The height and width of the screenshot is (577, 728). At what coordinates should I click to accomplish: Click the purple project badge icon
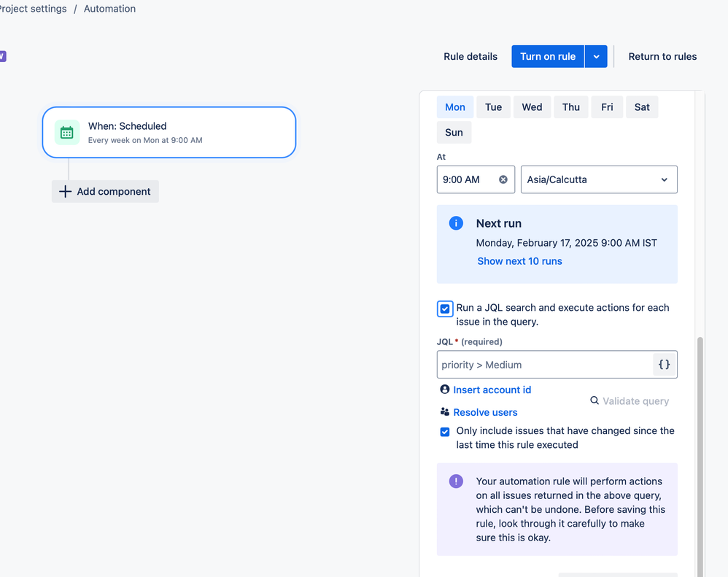tap(2, 56)
